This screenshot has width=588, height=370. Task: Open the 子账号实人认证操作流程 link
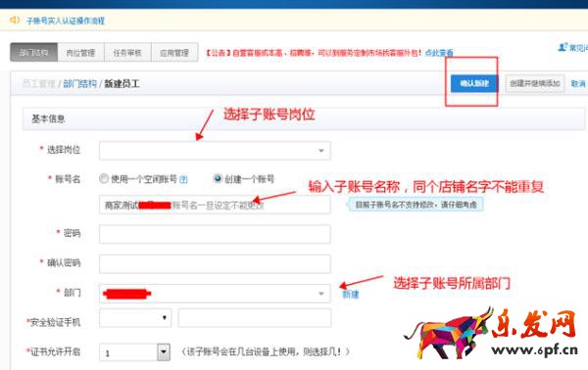click(66, 21)
